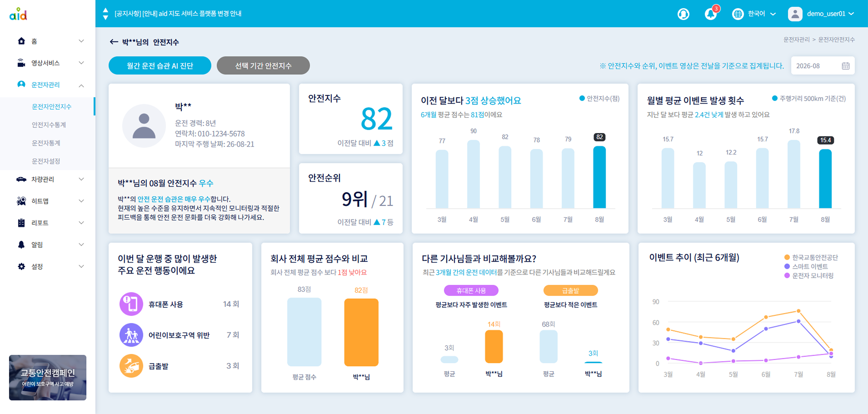Click the 어린이보호구역 위반 icon
The image size is (868, 414).
click(x=131, y=335)
